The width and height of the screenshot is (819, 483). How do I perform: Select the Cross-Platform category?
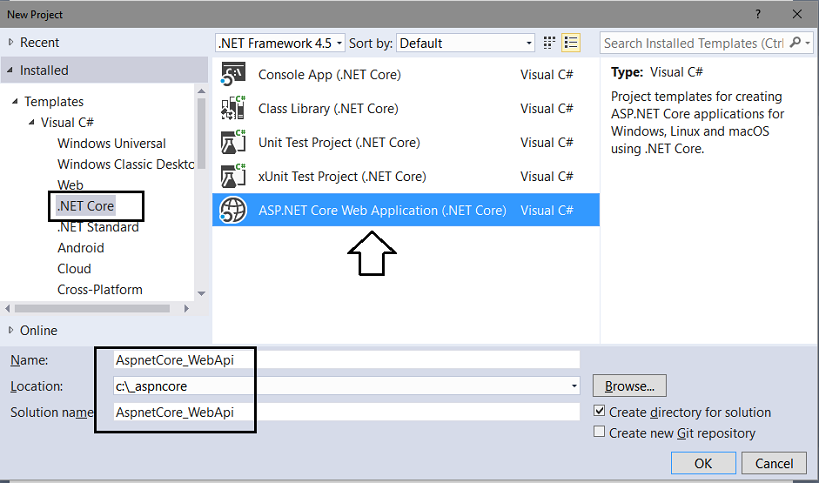coord(100,289)
